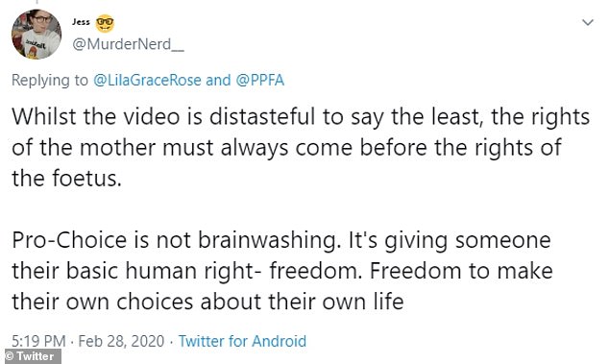
Task: Select the line starting 'Whilst the video'
Action: tap(301, 117)
